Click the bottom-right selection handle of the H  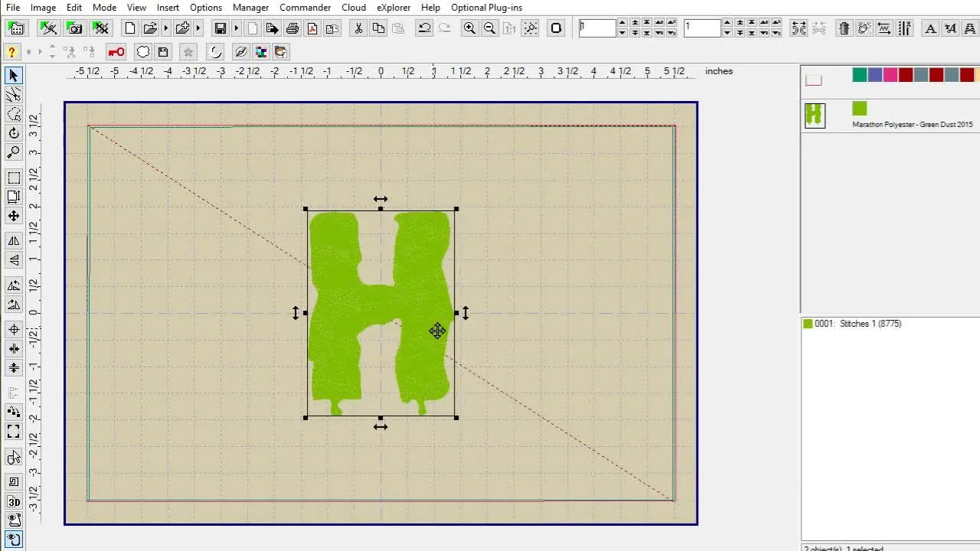pyautogui.click(x=456, y=418)
